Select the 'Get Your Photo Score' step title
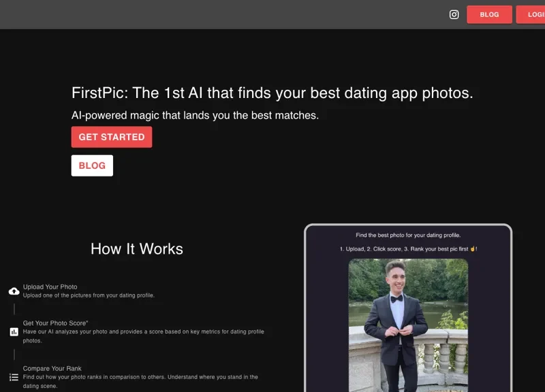The image size is (545, 392). [x=55, y=323]
